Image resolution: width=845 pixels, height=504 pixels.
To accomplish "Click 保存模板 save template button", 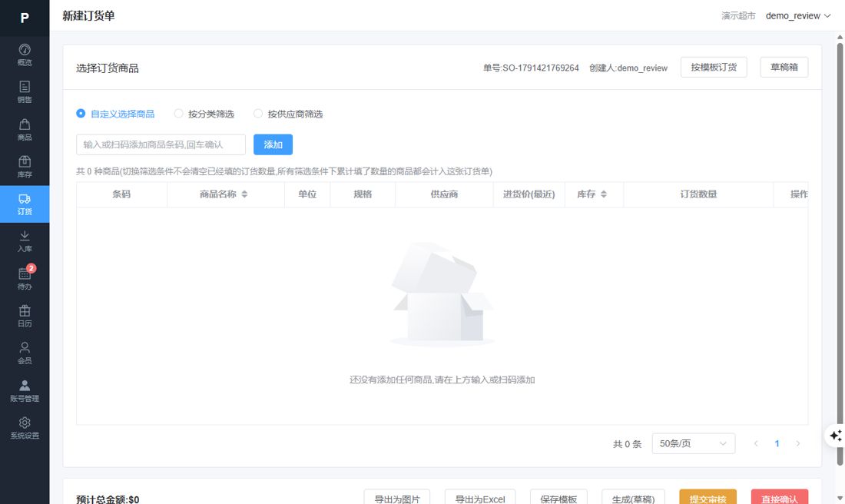I will (558, 499).
